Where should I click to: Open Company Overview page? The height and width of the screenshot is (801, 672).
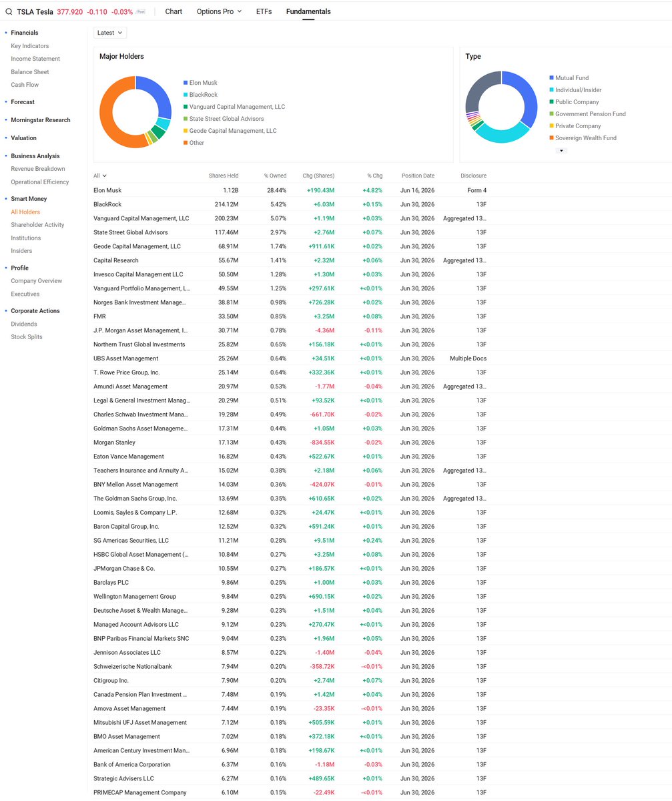click(x=37, y=281)
